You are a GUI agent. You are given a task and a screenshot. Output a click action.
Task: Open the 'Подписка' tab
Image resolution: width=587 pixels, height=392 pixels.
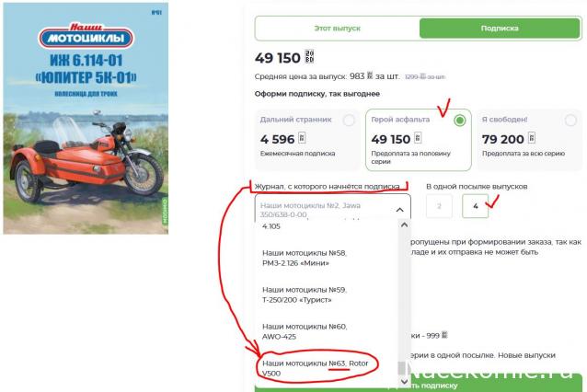click(500, 29)
